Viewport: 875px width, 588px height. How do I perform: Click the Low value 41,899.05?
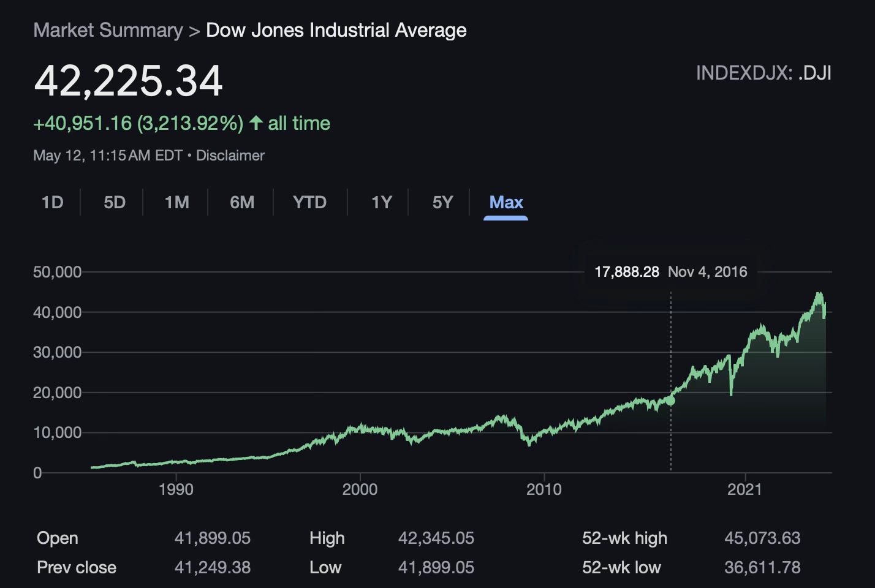(436, 567)
